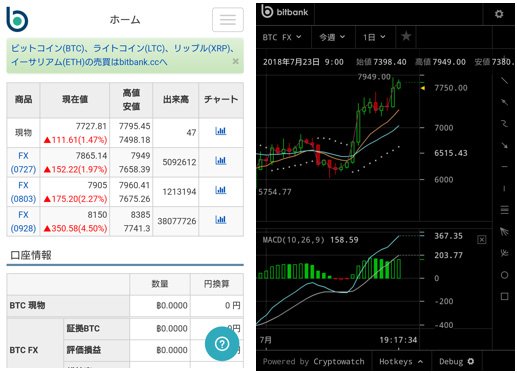Open chart icon for FX (0727) row
517x373 pixels.
pyautogui.click(x=221, y=161)
